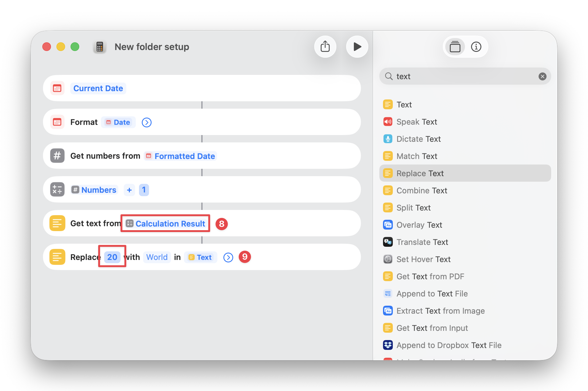Open the Date format token options

(x=118, y=122)
